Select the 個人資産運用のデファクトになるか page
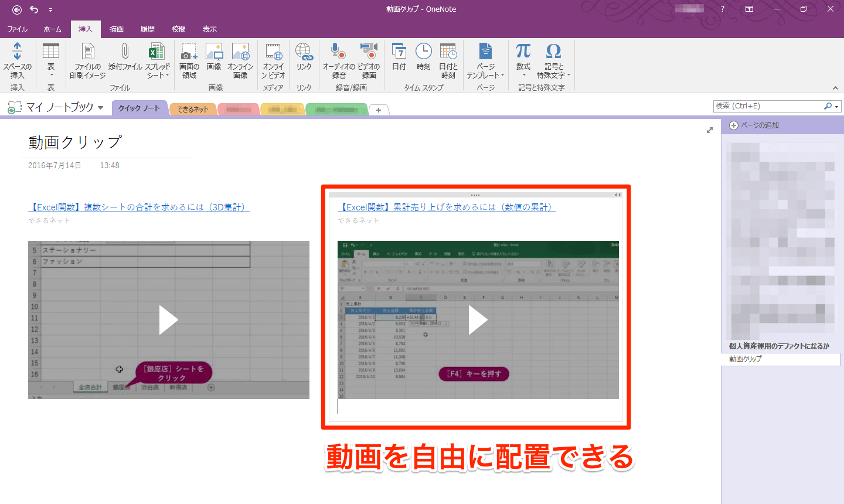This screenshot has width=844, height=504. 781,346
